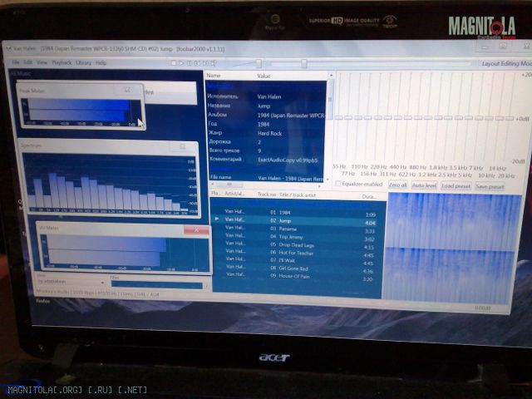Close the Spectrum panel

pyautogui.click(x=182, y=146)
